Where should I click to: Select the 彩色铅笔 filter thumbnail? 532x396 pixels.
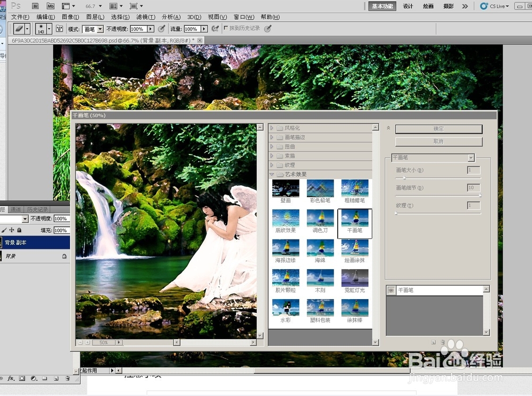click(320, 188)
